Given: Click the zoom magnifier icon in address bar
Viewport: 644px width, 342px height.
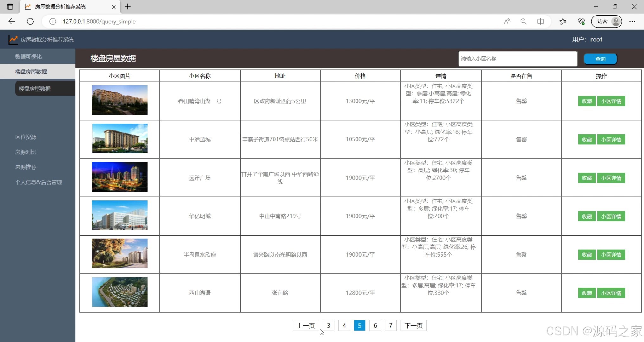Looking at the screenshot, I should 524,21.
